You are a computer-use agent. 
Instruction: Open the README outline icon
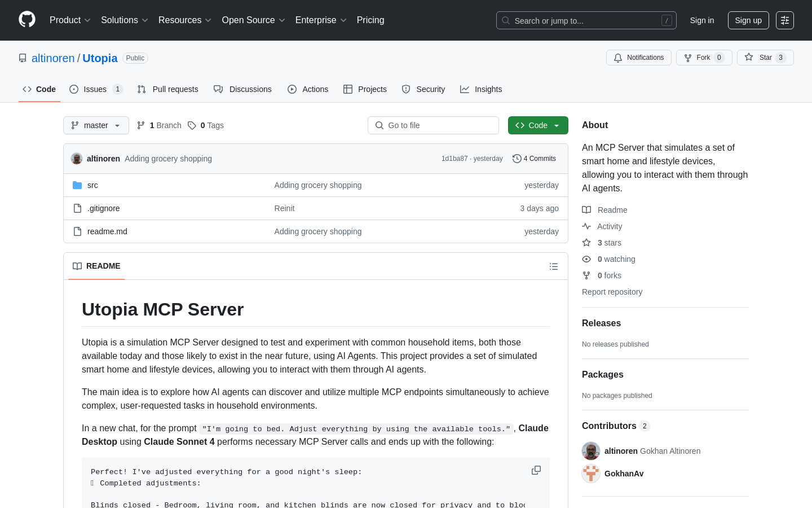coord(554,266)
